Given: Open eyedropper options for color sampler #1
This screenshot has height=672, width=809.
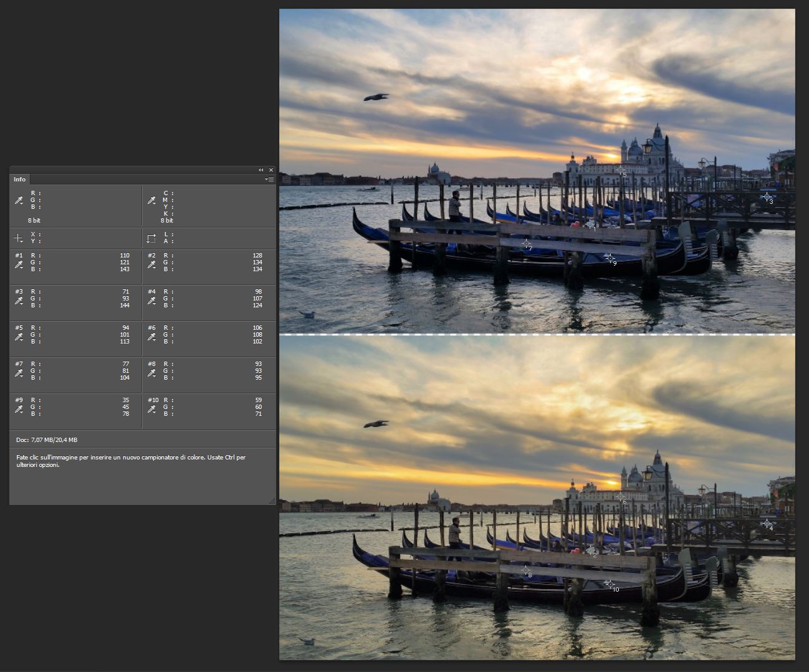Looking at the screenshot, I should [19, 265].
